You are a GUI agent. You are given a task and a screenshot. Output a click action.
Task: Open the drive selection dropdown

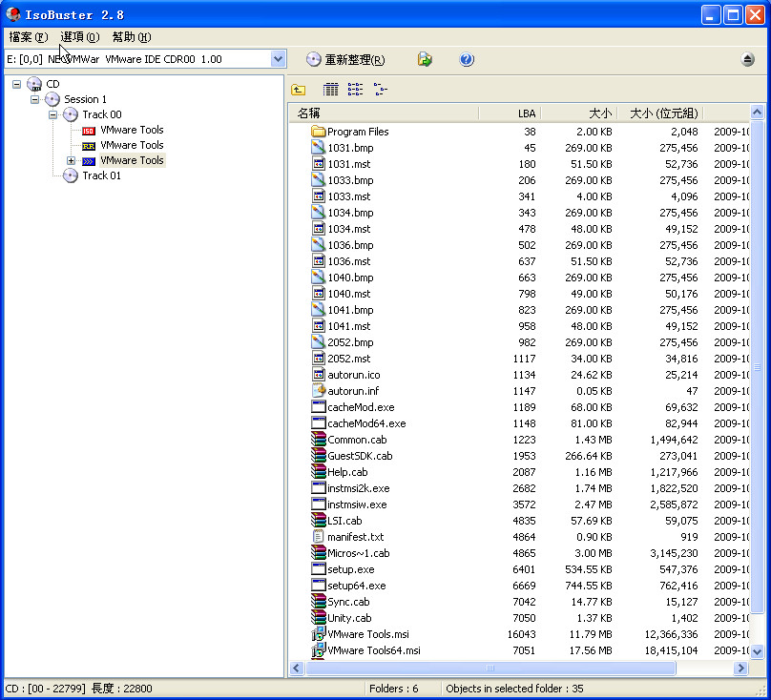tap(278, 59)
